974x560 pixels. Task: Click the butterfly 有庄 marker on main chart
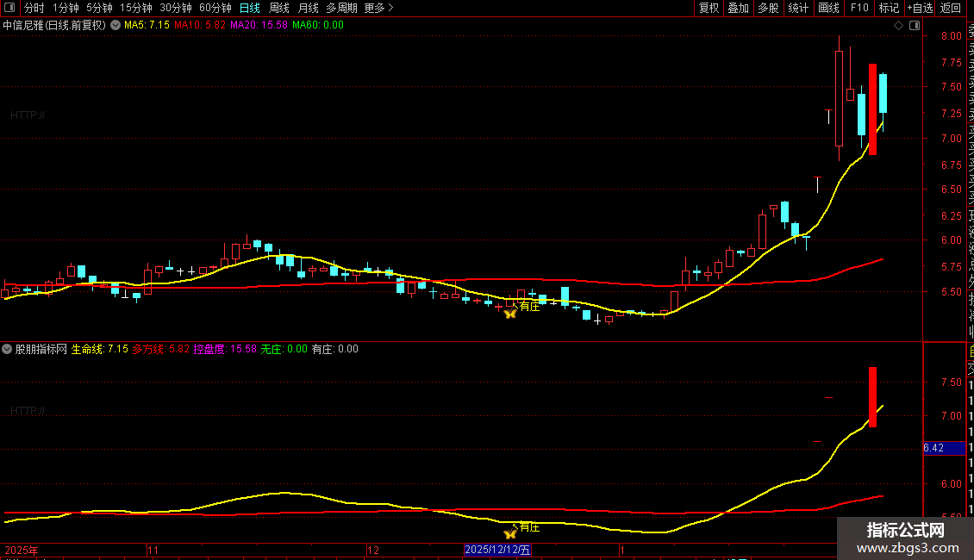point(510,314)
